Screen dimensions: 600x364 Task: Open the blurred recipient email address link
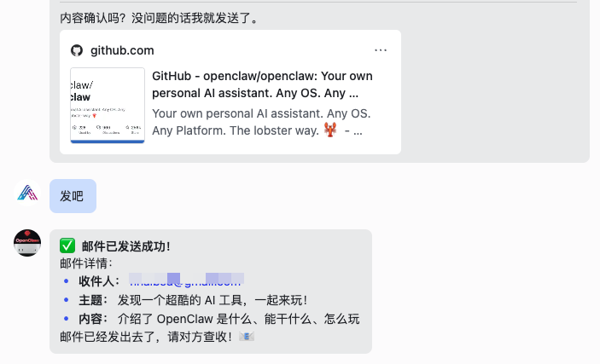coord(186,280)
